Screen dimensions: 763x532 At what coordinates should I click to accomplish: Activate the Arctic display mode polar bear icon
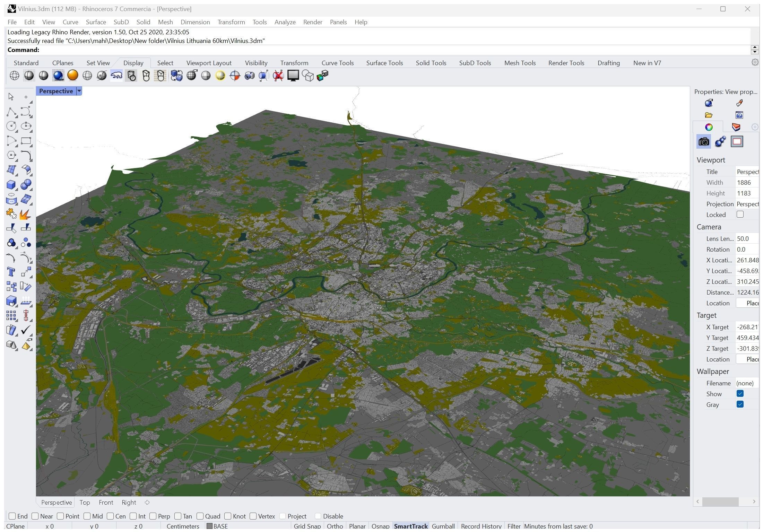(x=116, y=76)
